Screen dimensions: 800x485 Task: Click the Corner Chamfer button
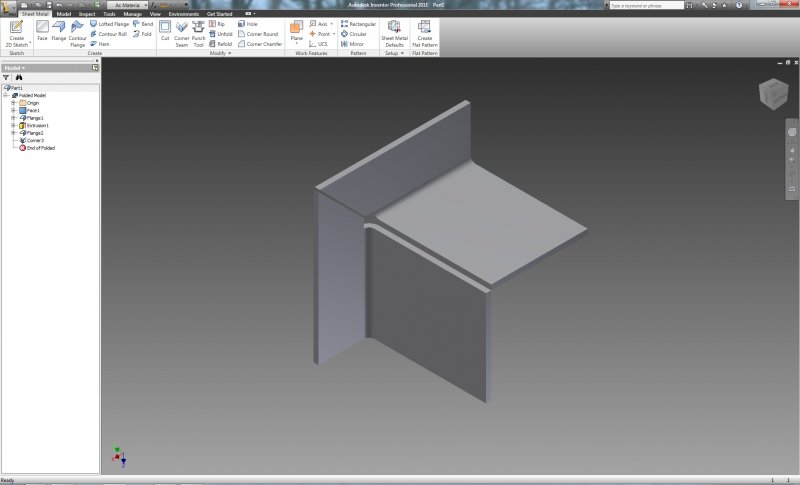260,44
